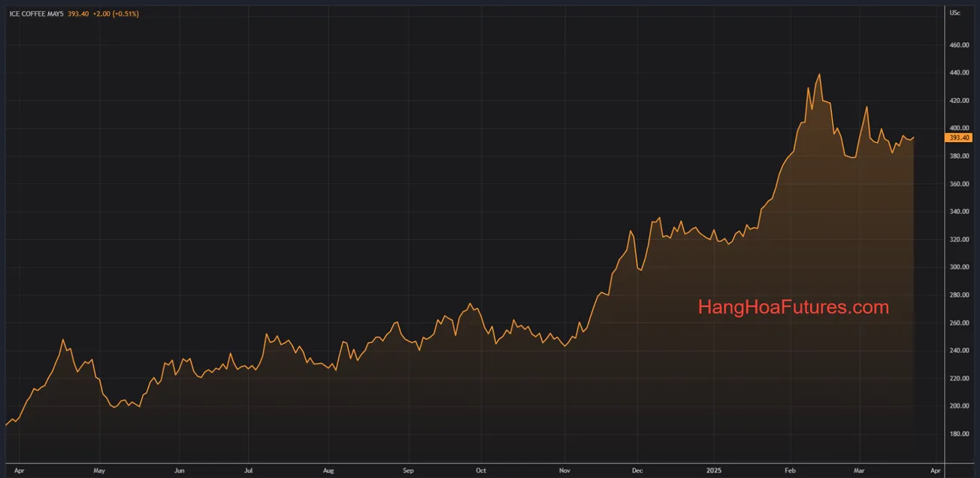This screenshot has height=478, width=980.
Task: Select the Mar marker on time axis
Action: coord(860,470)
